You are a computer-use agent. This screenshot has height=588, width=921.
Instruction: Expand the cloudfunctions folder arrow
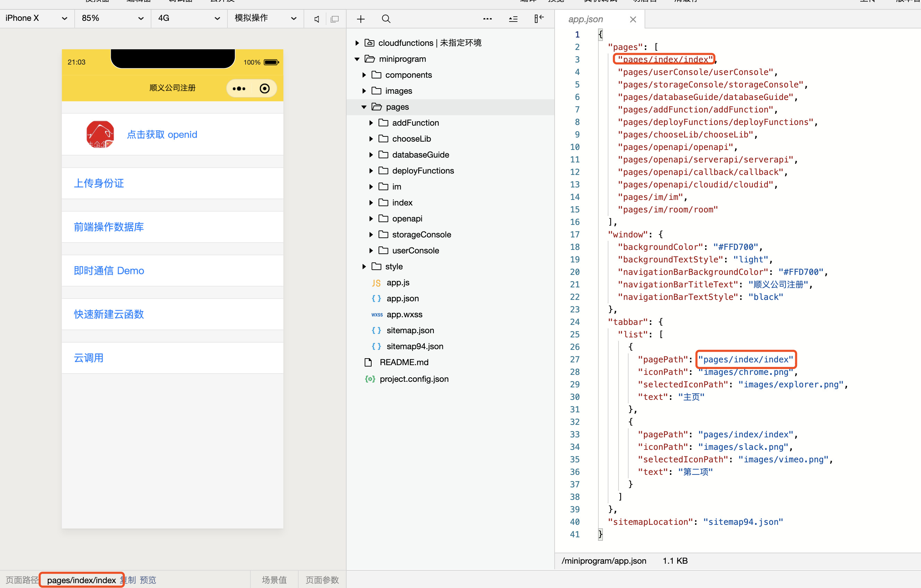point(357,43)
